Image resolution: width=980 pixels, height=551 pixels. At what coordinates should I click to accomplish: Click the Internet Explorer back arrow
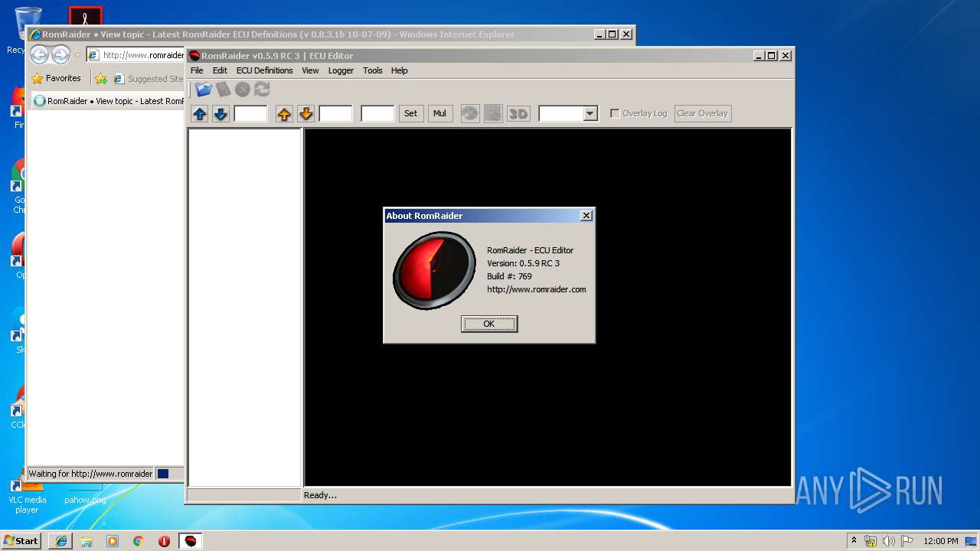(x=39, y=55)
